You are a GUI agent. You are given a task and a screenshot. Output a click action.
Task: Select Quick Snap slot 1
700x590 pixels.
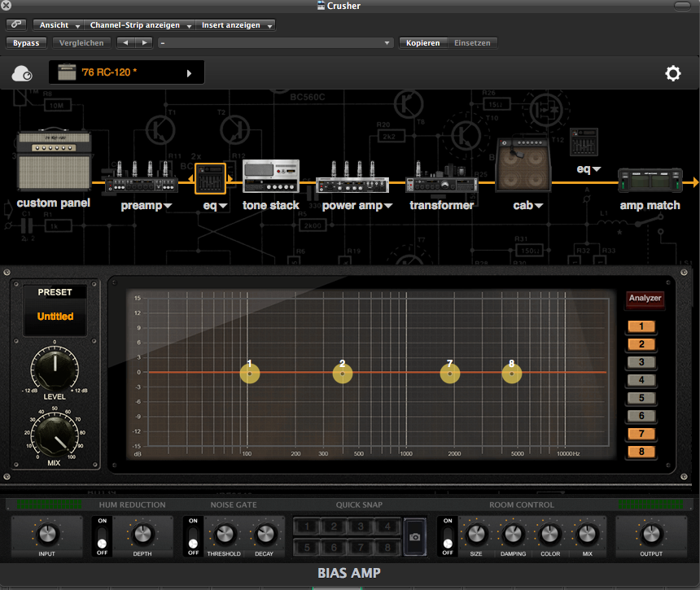[x=307, y=527]
